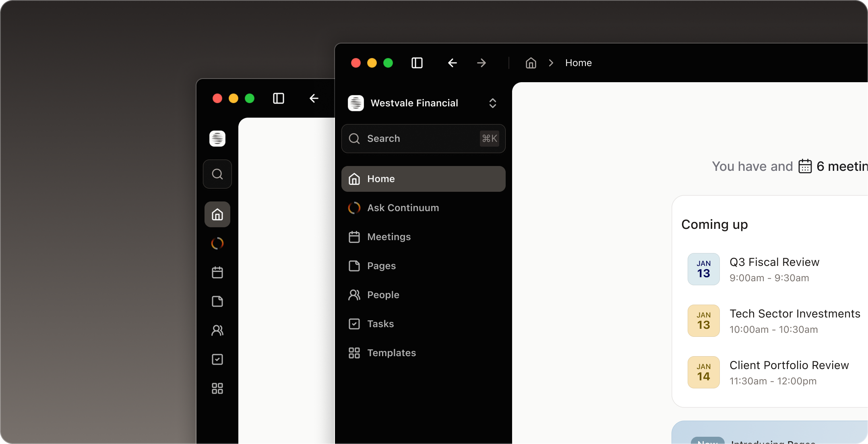Click the People icon in the expanded sidebar
This screenshot has height=444, width=868.
(x=354, y=295)
